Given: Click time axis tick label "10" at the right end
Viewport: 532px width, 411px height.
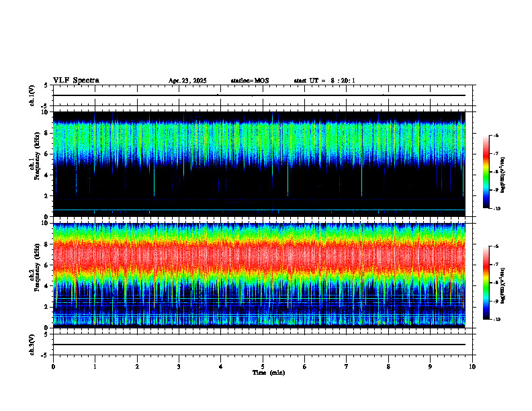Looking at the screenshot, I should 472,367.
